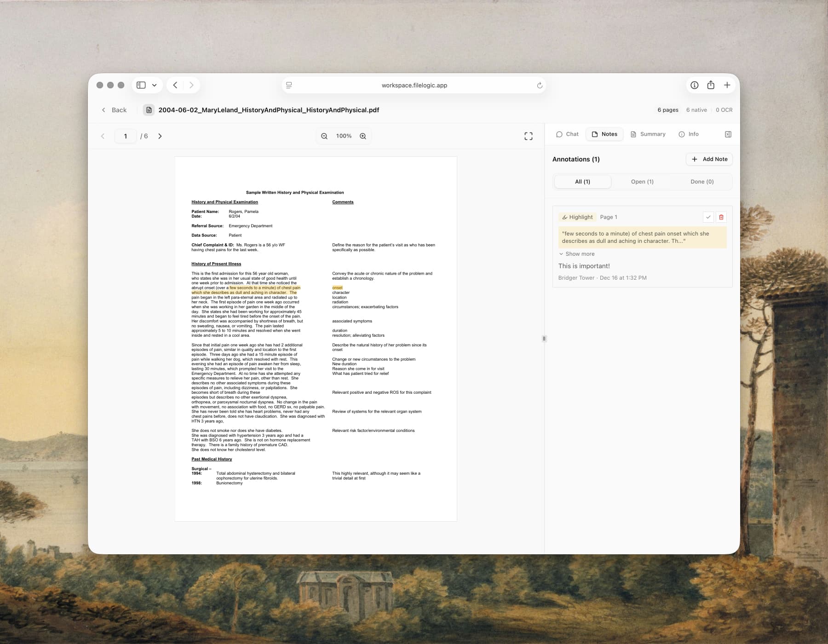828x644 pixels.
Task: Open the browser share icon
Action: [x=710, y=85]
